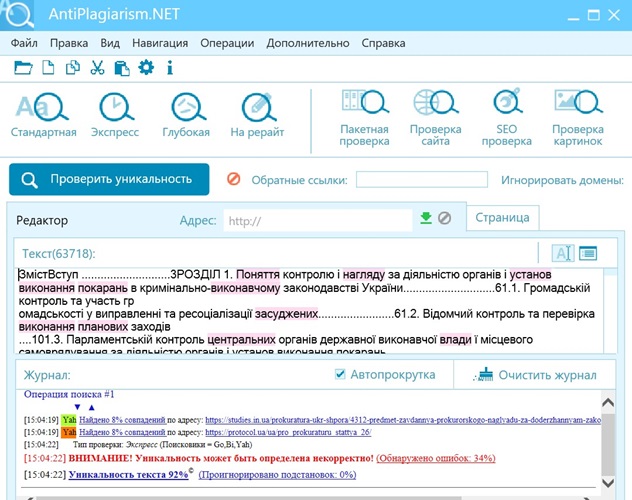Image resolution: width=632 pixels, height=500 pixels.
Task: Open the Файл menu
Action: 24,43
